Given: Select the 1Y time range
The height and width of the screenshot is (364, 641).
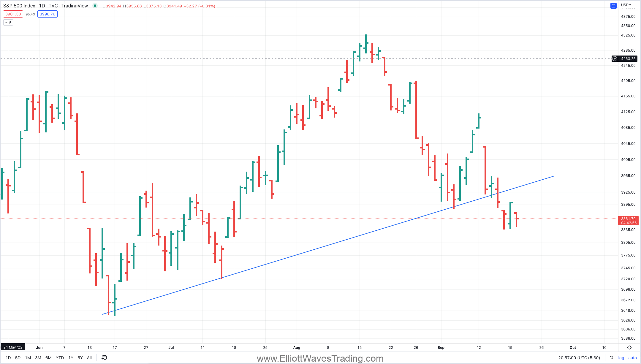Looking at the screenshot, I should click(x=71, y=358).
